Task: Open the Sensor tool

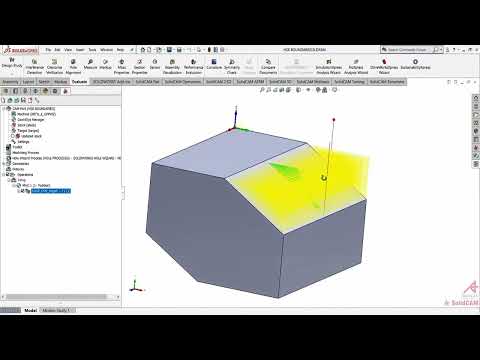Action: point(155,64)
